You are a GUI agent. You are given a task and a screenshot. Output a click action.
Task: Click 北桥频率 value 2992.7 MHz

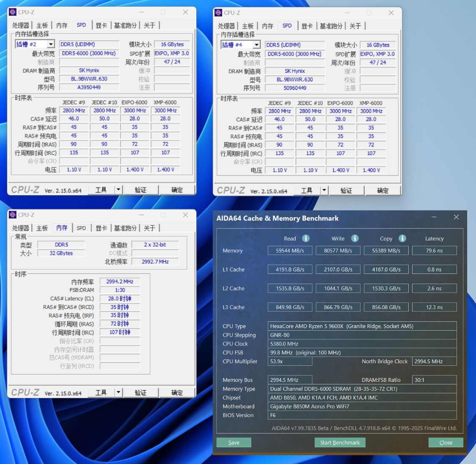coord(155,262)
